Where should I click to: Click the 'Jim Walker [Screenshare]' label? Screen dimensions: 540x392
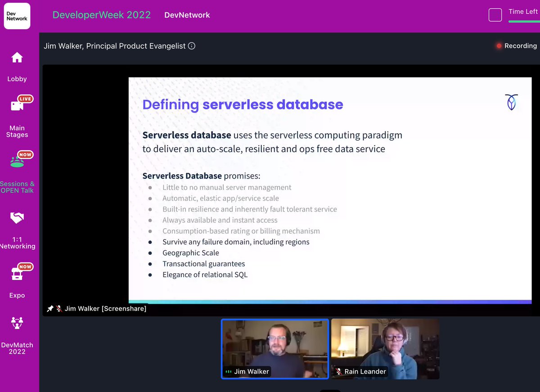tap(105, 309)
